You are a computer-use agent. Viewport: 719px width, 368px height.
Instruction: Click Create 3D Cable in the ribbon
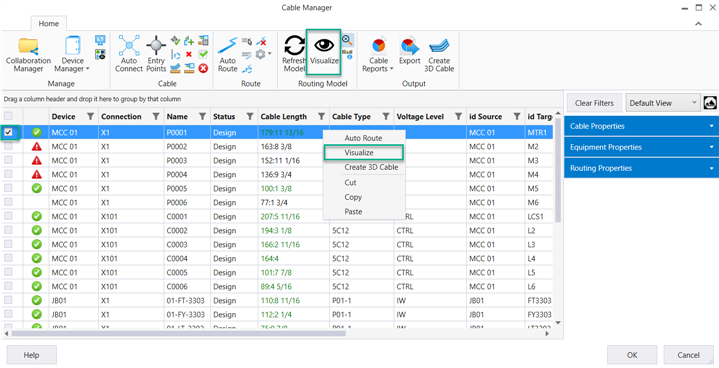click(x=439, y=55)
